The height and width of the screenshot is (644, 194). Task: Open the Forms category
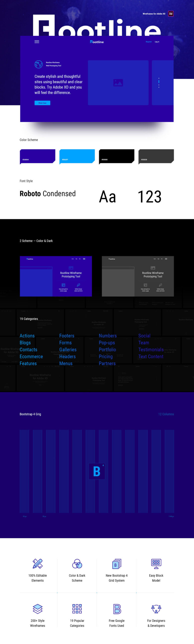[66, 343]
